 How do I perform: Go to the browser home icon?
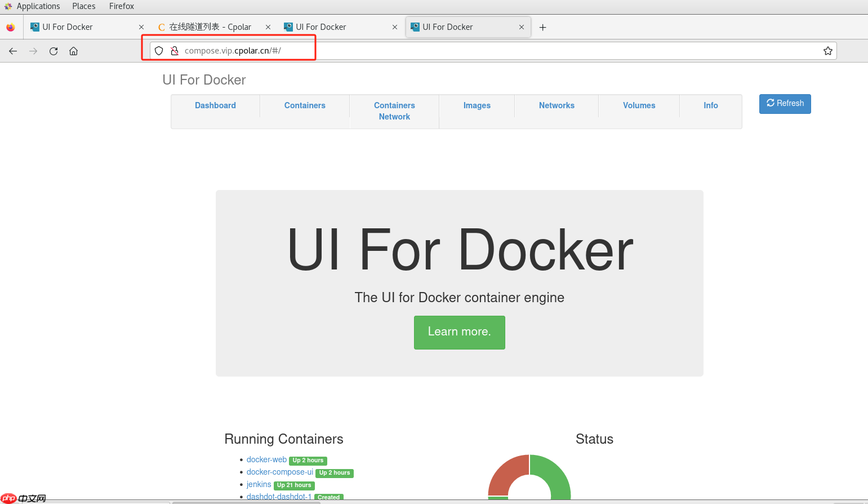(73, 51)
